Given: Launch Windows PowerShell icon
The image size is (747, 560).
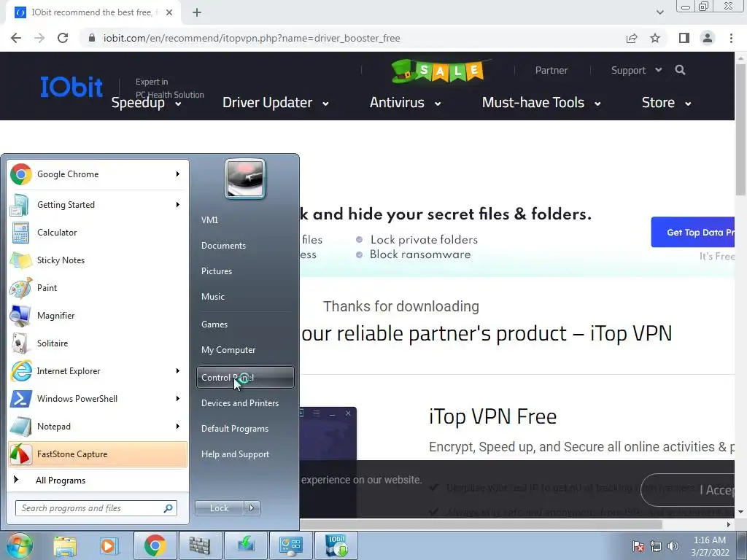Looking at the screenshot, I should click(x=21, y=399).
